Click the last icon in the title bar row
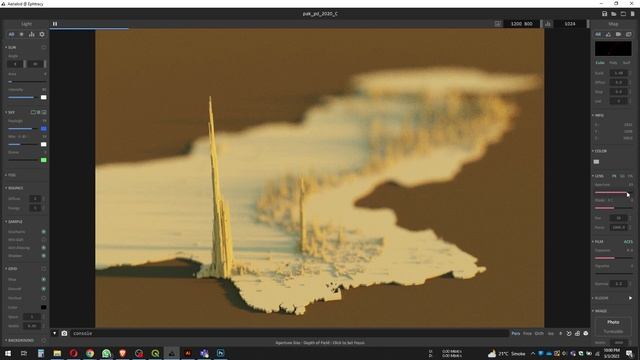 [x=633, y=13]
